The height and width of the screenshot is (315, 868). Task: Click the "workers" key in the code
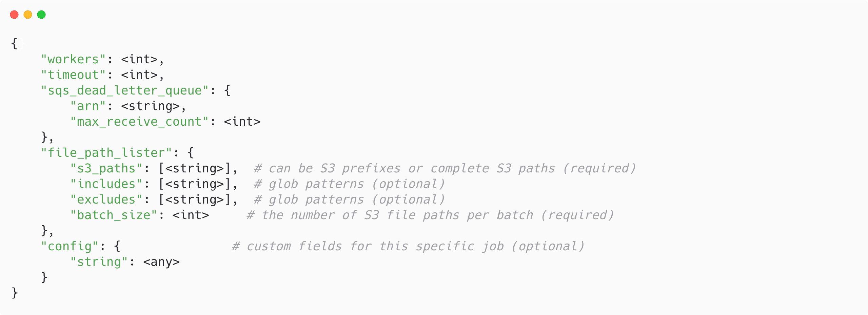(x=73, y=59)
